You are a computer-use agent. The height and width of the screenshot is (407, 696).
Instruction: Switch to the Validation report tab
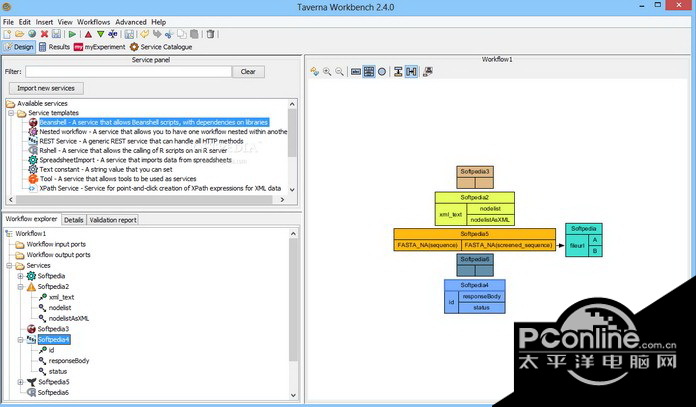112,220
